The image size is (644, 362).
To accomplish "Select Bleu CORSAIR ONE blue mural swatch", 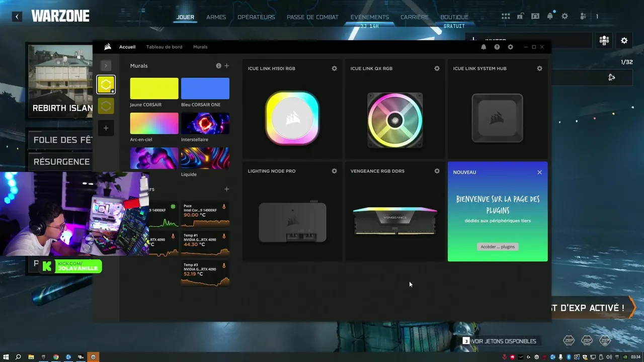I will tap(205, 88).
